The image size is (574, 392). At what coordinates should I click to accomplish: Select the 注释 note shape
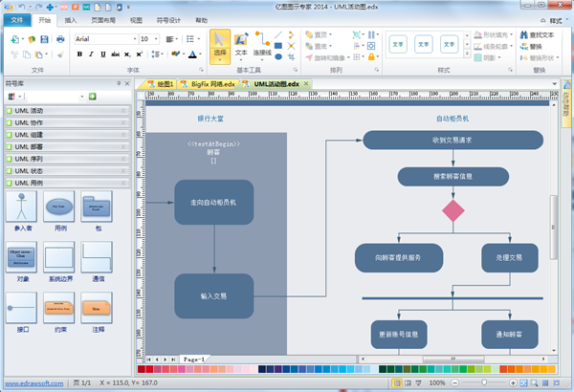tap(97, 314)
